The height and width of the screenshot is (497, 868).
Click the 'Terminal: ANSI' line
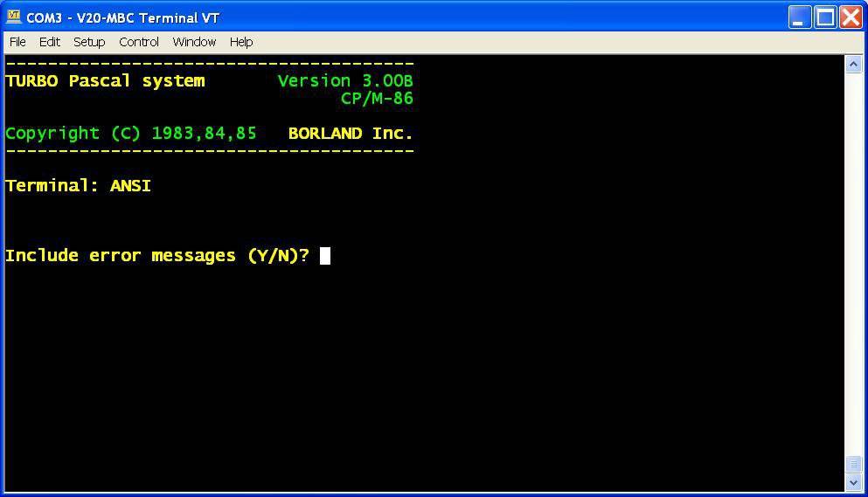pyautogui.click(x=78, y=185)
